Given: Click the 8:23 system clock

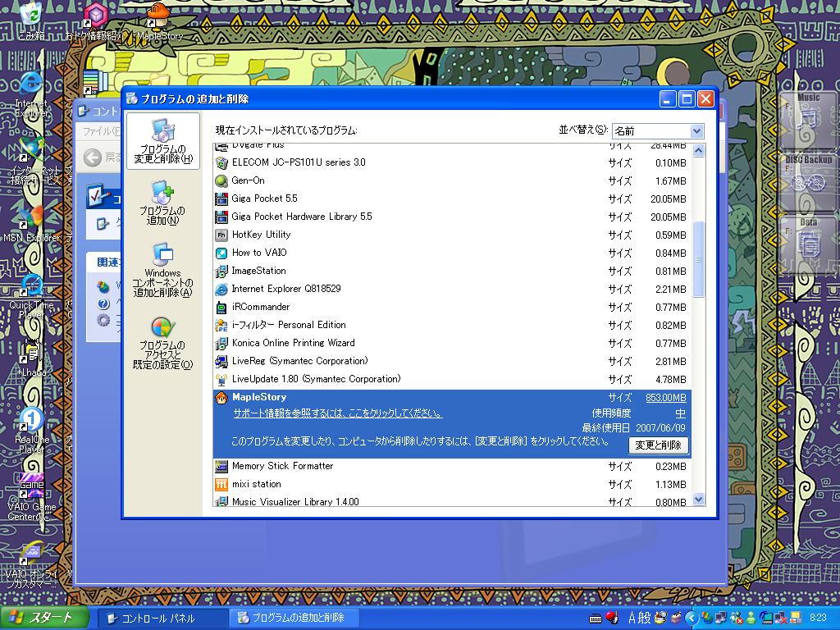Looking at the screenshot, I should click(818, 618).
